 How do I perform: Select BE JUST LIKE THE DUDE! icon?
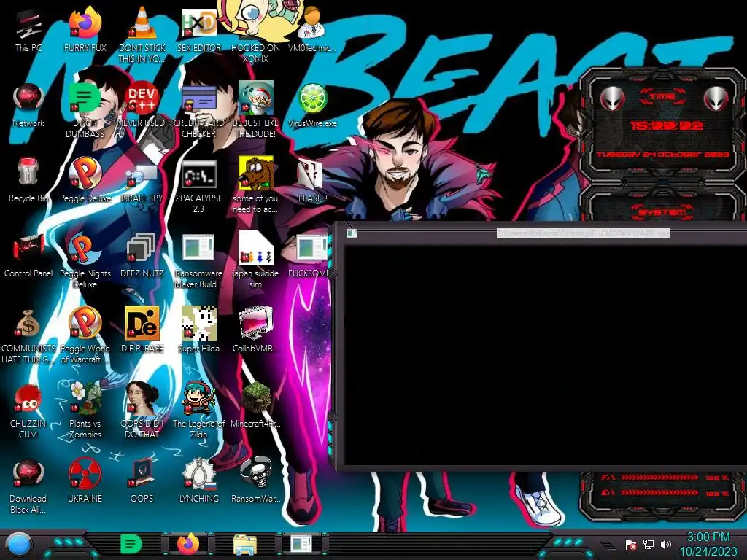[x=255, y=111]
